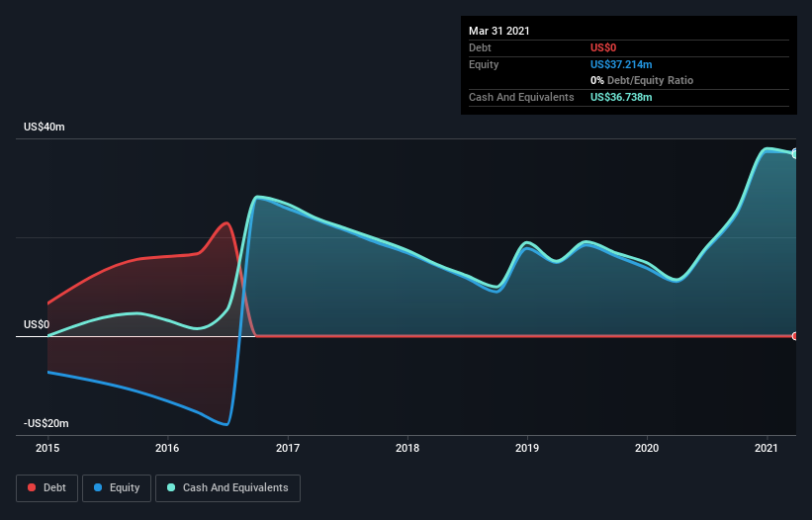
Task: Select the 2019 x-axis label
Action: pos(527,448)
